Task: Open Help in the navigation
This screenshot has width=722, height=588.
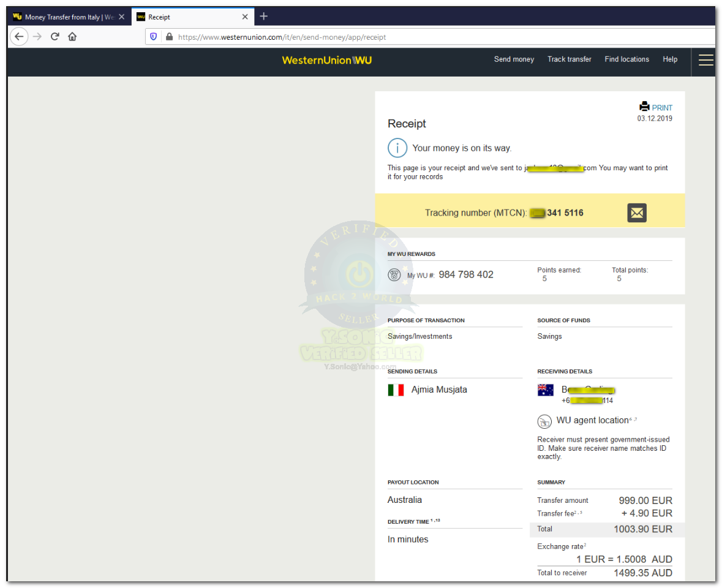Action: point(670,59)
